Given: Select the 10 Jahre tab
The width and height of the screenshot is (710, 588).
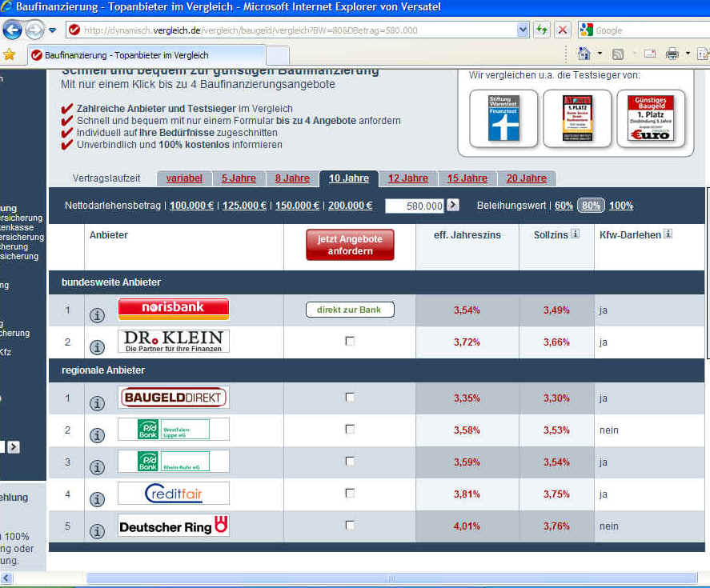Looking at the screenshot, I should click(349, 178).
